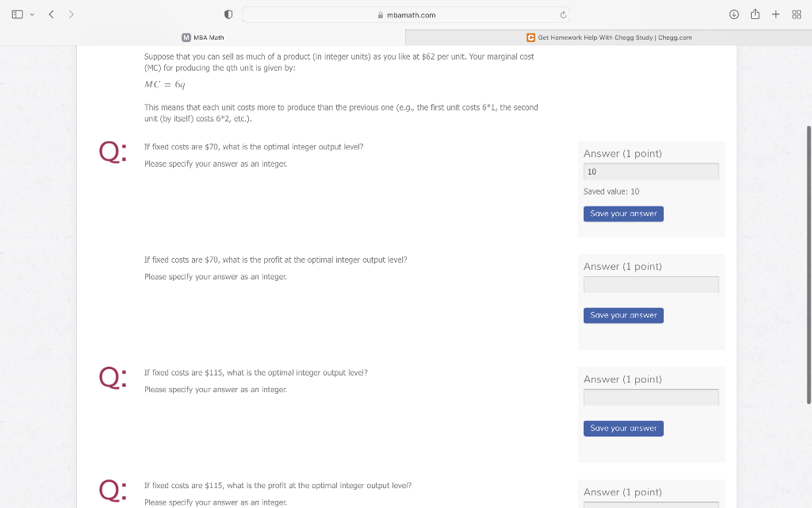Click the page vertical scrollbar

click(x=808, y=264)
